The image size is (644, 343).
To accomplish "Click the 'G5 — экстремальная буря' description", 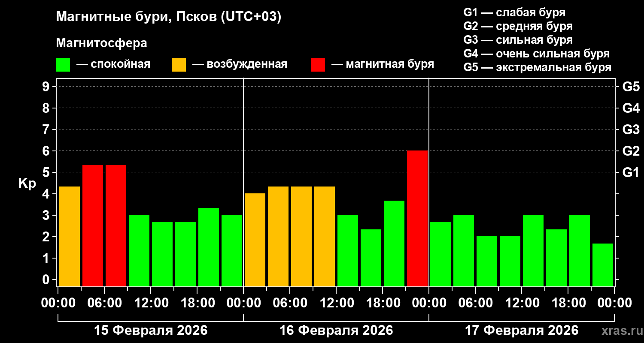I will tap(538, 68).
